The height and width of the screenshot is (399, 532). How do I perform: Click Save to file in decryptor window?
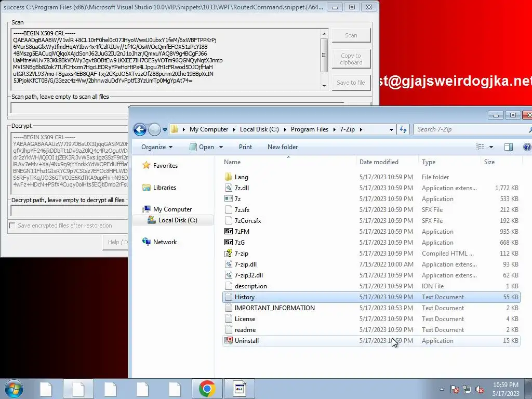point(351,83)
